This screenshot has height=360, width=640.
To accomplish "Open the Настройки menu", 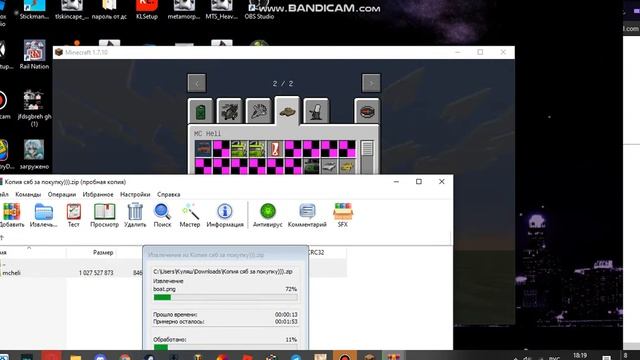I will click(x=135, y=194).
